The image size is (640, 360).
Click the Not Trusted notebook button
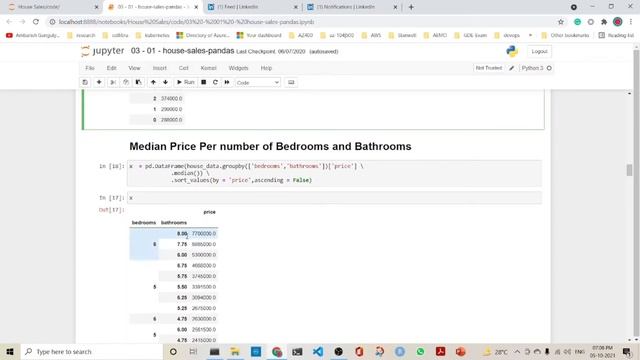[489, 68]
